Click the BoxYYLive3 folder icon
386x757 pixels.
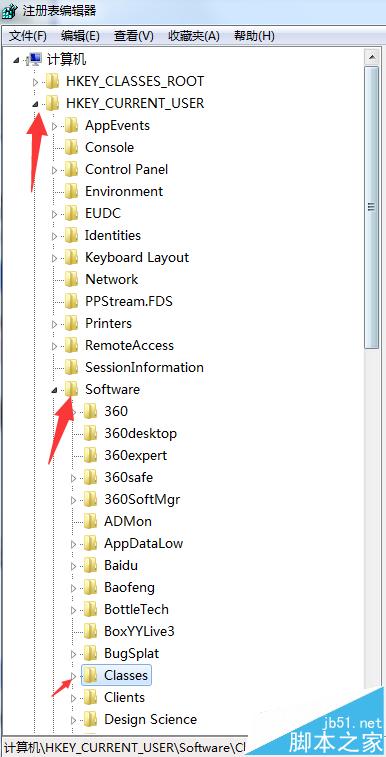click(x=90, y=631)
